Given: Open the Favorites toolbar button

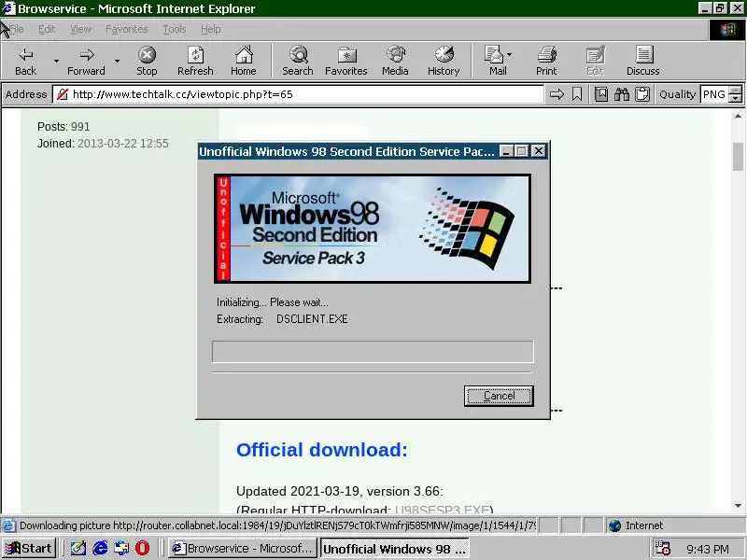Looking at the screenshot, I should coord(346,61).
